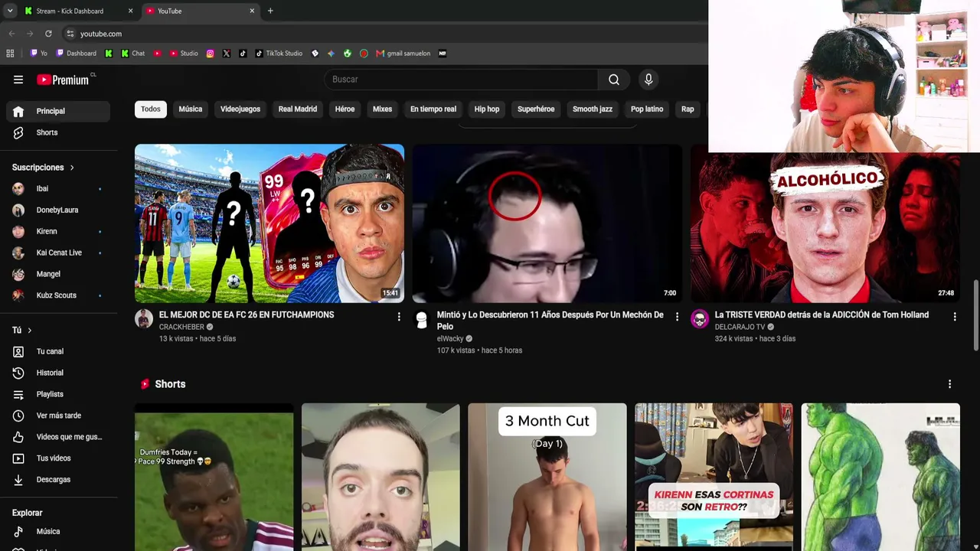Open Descargas downloads
Image resolution: width=980 pixels, height=551 pixels.
tap(58, 480)
